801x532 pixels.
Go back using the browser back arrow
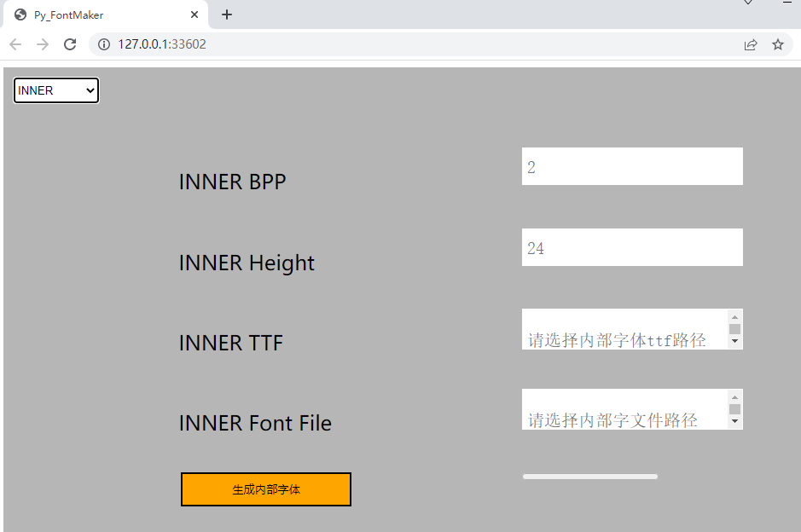(15, 44)
